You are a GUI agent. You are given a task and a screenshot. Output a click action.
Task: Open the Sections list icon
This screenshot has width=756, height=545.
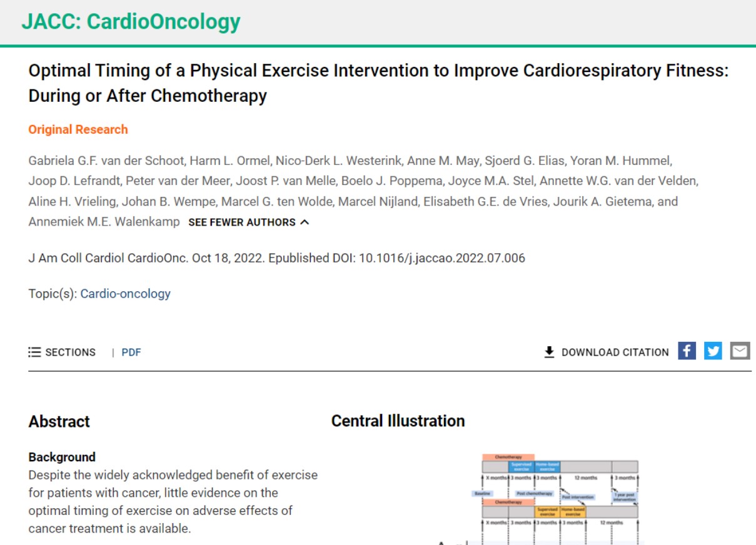click(x=34, y=352)
